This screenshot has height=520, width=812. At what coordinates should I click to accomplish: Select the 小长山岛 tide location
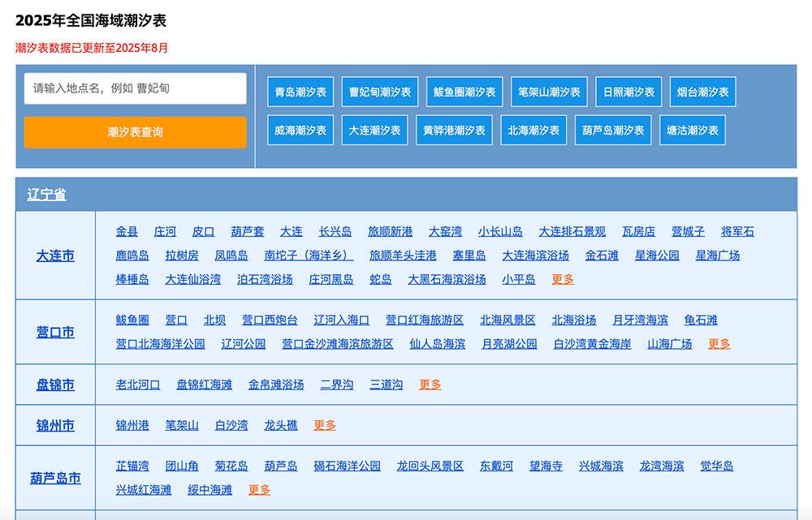[500, 232]
